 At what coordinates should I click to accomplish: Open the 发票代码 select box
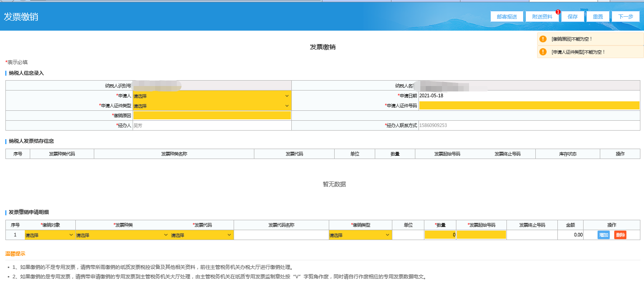coord(202,235)
